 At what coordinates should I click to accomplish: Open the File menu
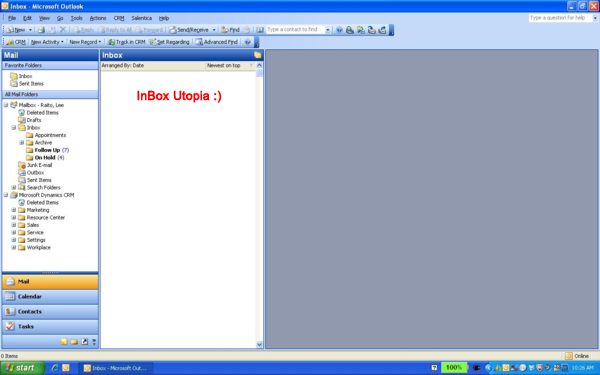point(12,18)
